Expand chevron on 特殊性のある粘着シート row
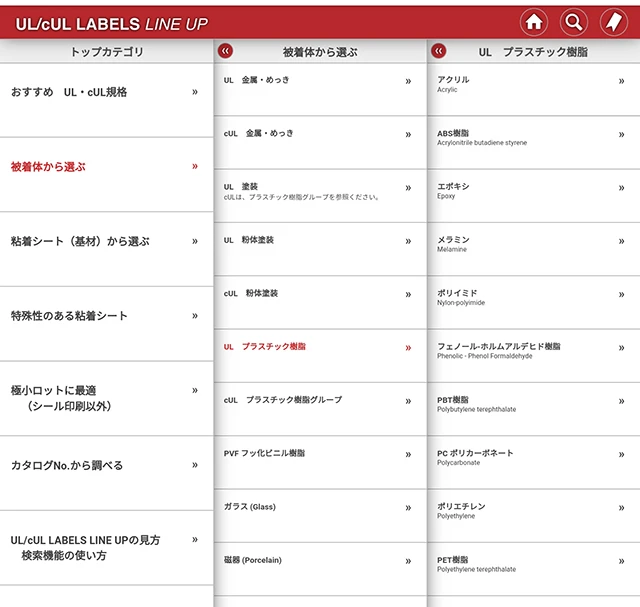 click(195, 316)
